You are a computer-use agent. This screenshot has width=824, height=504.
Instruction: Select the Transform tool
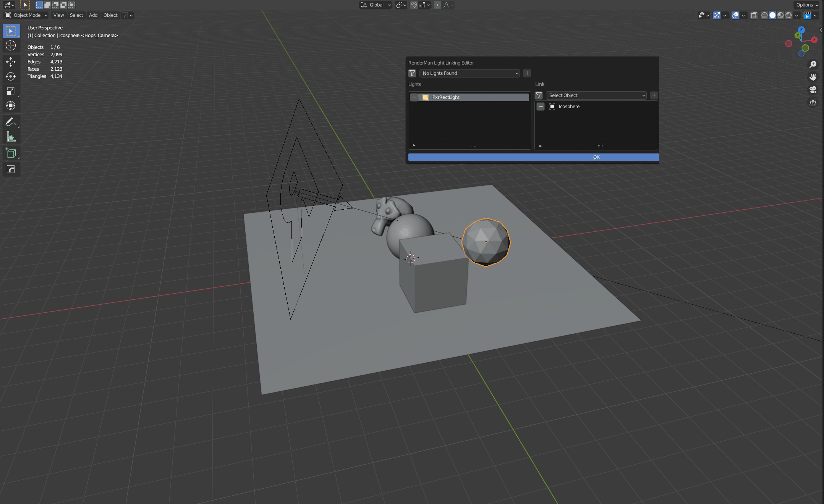pyautogui.click(x=11, y=106)
